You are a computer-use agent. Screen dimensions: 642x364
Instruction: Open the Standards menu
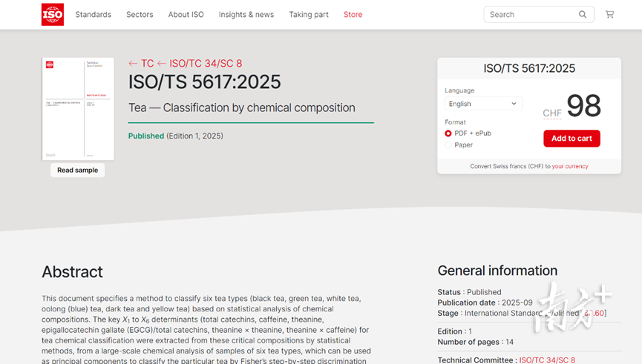[x=93, y=14]
